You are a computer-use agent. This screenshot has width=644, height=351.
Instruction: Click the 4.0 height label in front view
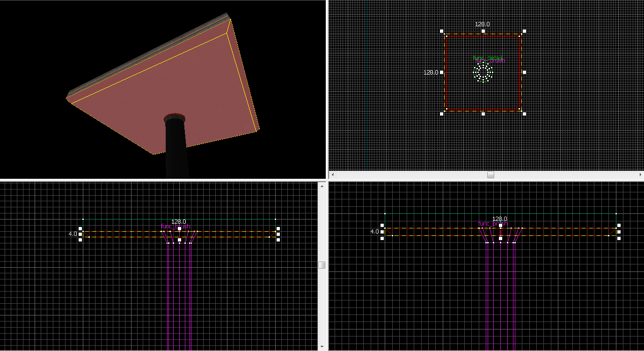tap(73, 234)
